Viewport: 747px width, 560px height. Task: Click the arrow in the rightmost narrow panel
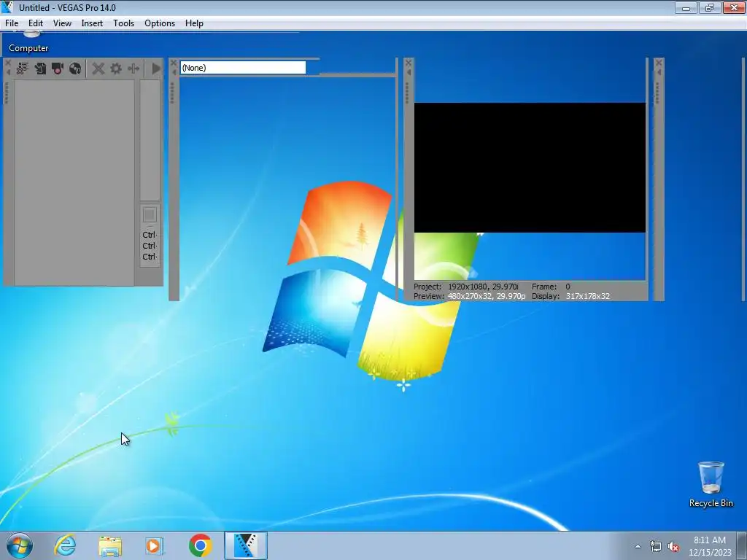click(659, 72)
